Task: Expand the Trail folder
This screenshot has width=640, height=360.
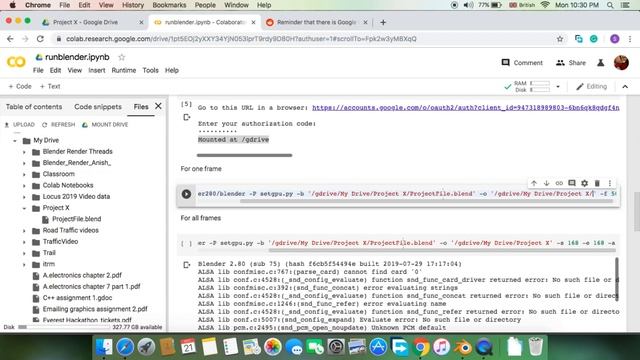Action: pos(24,253)
